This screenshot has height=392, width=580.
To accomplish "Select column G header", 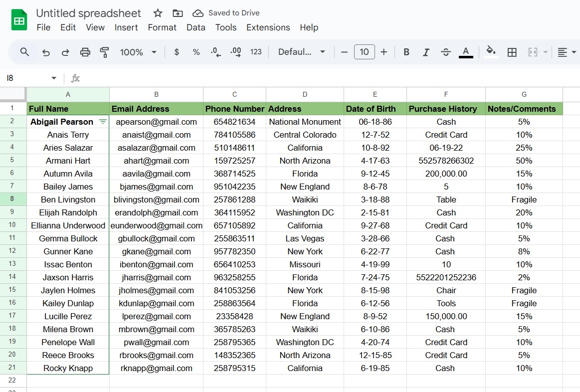I will point(524,94).
